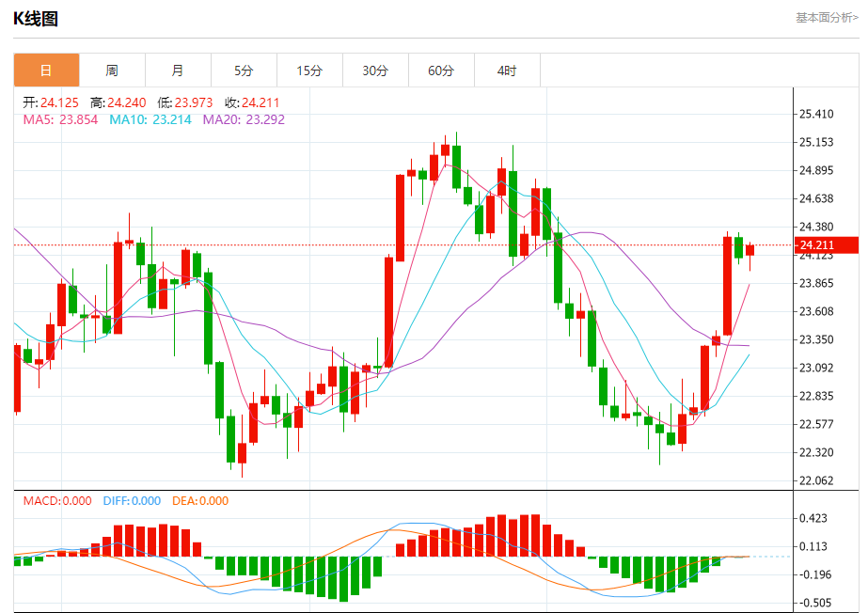Click the 低:23.973 low price value

pos(185,102)
